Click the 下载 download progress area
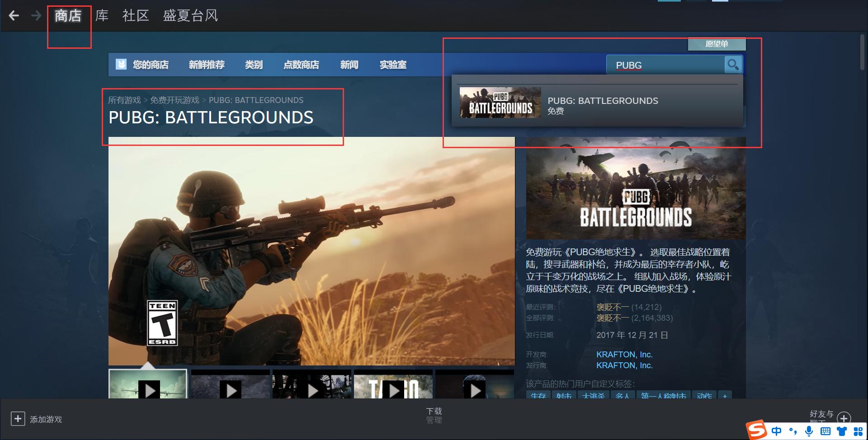The width and height of the screenshot is (868, 440). click(x=434, y=415)
